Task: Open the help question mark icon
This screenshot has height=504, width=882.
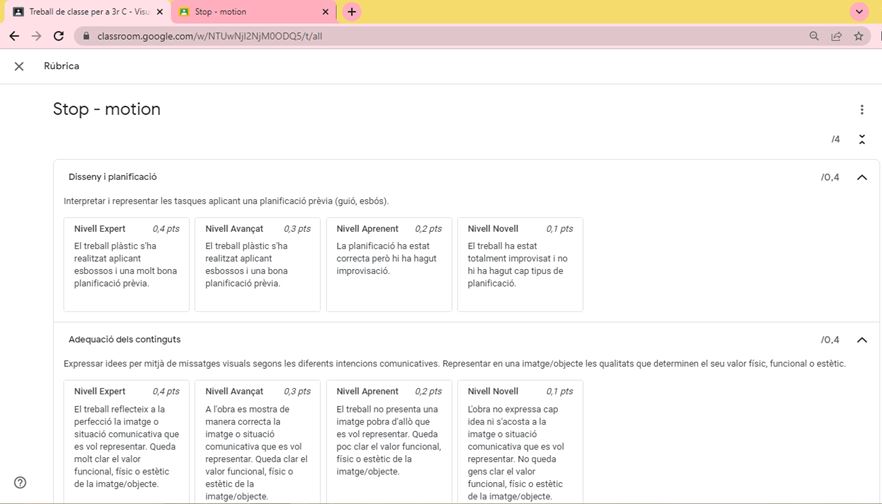Action: click(20, 482)
